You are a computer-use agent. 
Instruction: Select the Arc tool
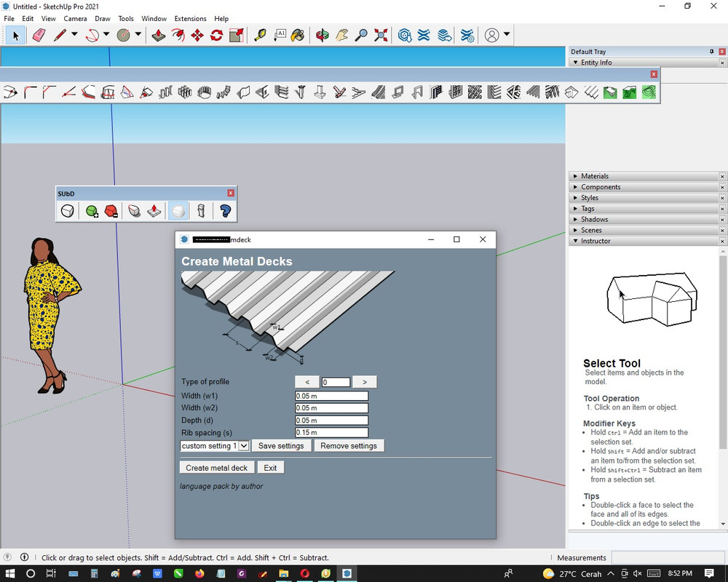[x=92, y=35]
